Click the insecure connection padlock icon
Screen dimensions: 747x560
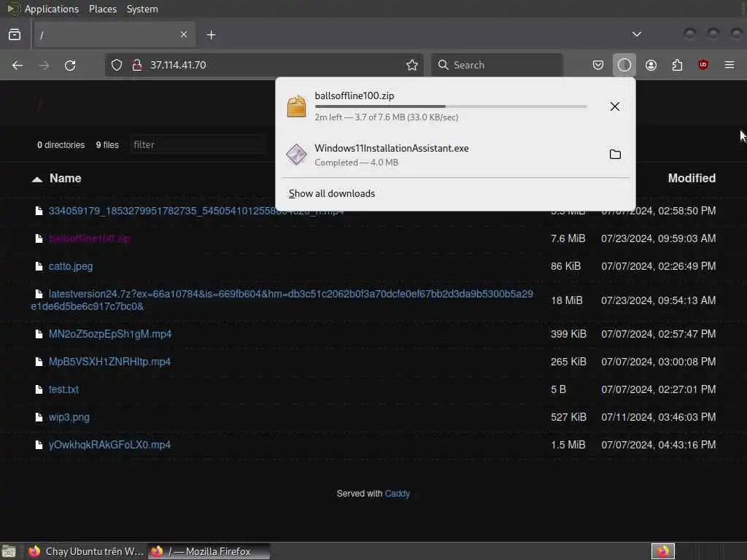(137, 65)
